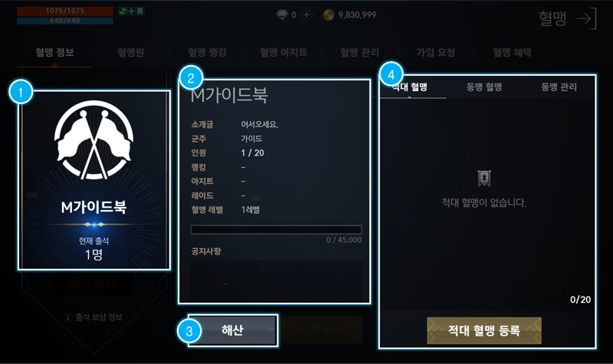Click the gold coin icon
Image resolution: width=613 pixels, height=364 pixels.
point(329,15)
